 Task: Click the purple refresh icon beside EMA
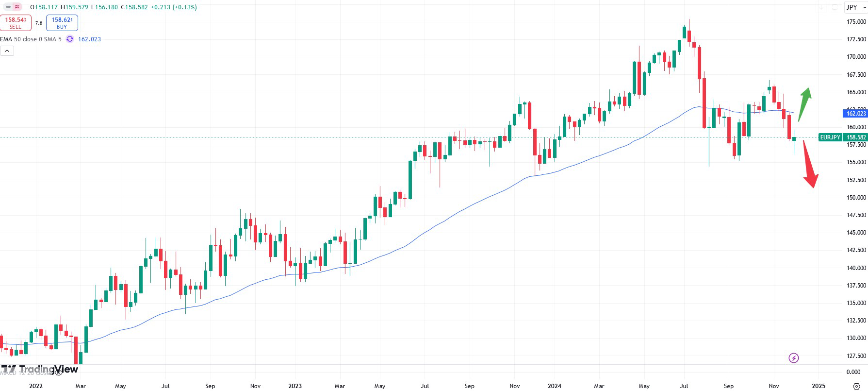70,39
